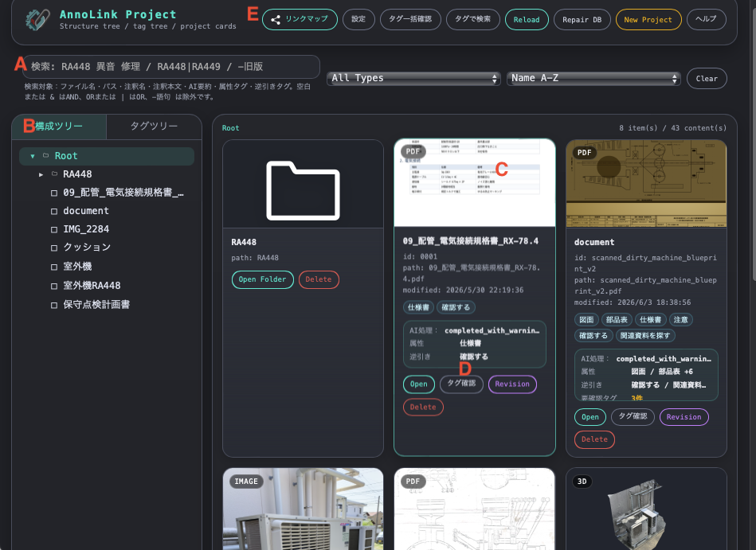This screenshot has height=550, width=756.
Task: Open タグで検索 tag search
Action: pos(472,19)
